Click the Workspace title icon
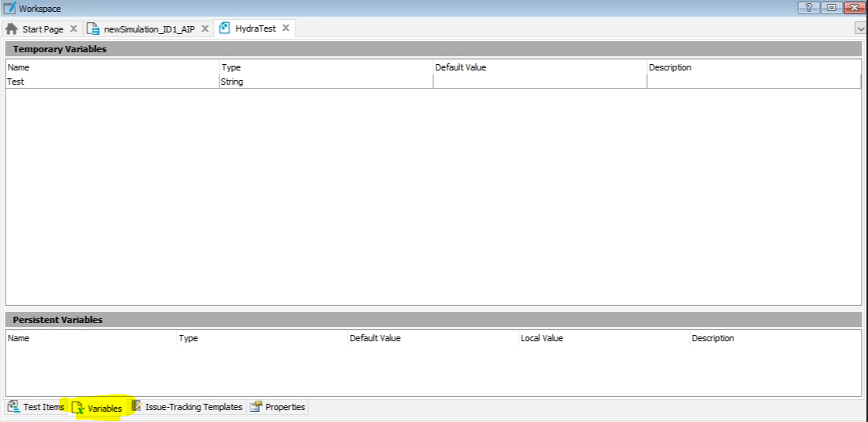This screenshot has width=868, height=422. coord(10,8)
